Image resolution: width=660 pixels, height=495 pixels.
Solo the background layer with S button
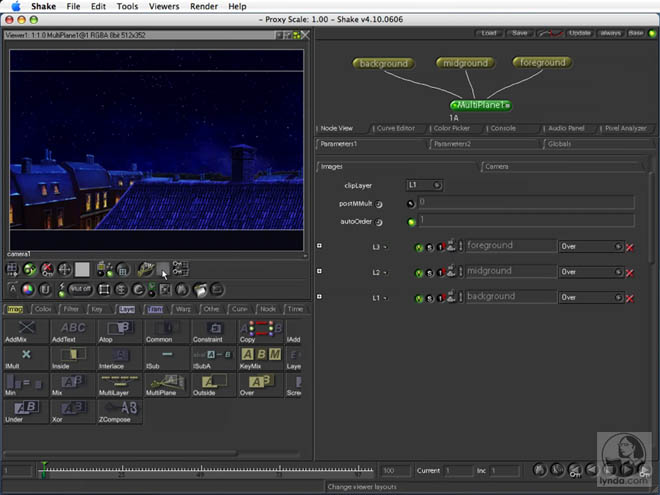click(x=429, y=298)
